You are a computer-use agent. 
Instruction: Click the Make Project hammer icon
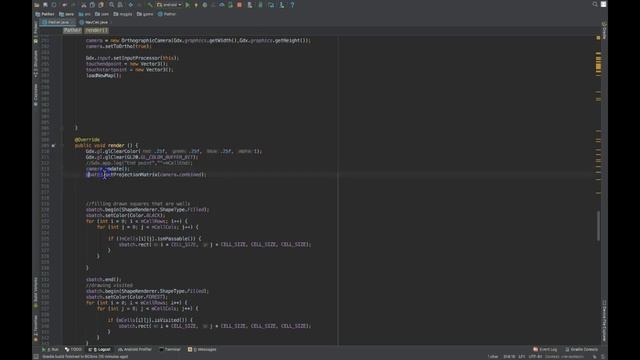[150, 5]
